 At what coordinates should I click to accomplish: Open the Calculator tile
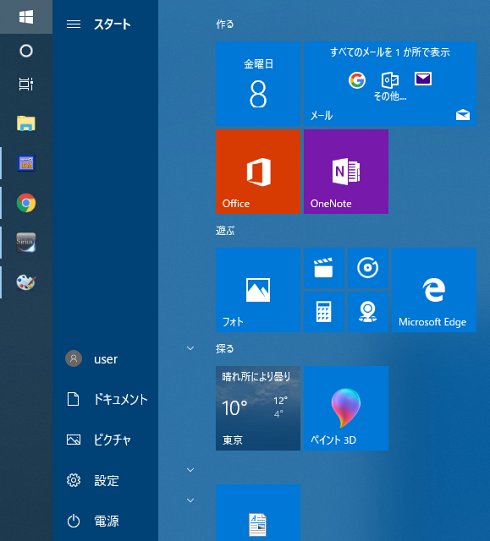pyautogui.click(x=324, y=312)
